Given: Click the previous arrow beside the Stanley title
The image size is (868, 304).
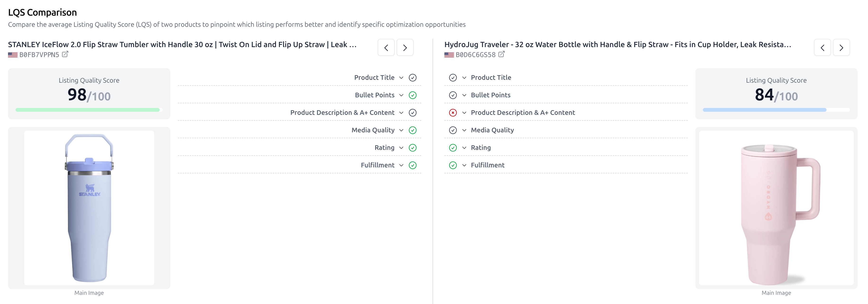Looking at the screenshot, I should [386, 47].
